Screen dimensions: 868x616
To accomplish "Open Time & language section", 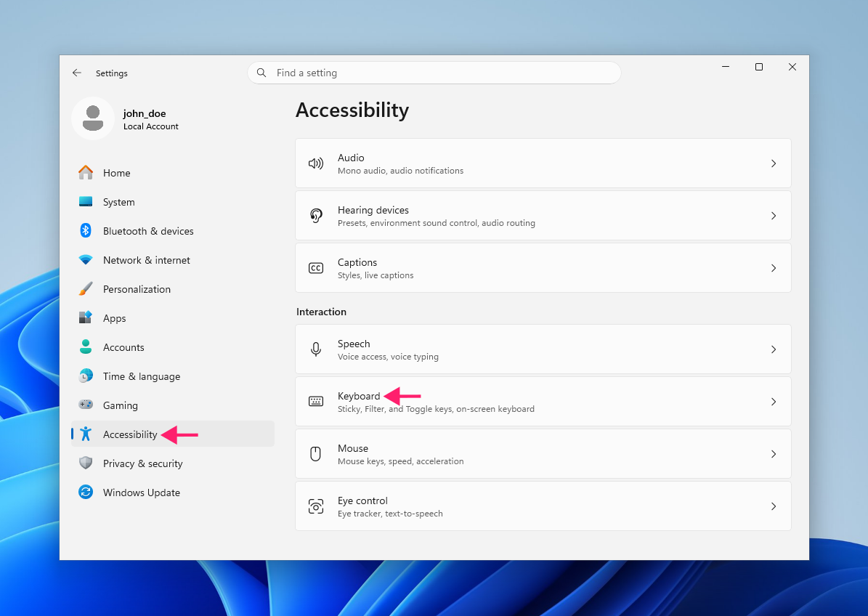I will (172, 376).
